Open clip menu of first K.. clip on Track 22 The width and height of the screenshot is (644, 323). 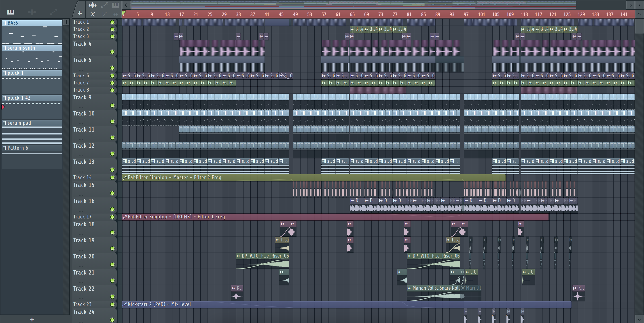[233, 288]
